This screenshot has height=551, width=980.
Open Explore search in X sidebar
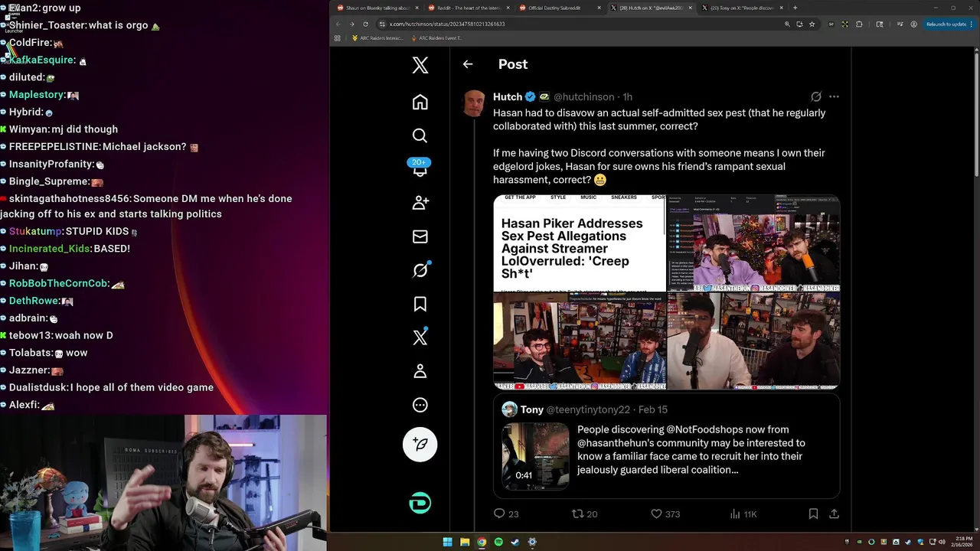coord(420,135)
